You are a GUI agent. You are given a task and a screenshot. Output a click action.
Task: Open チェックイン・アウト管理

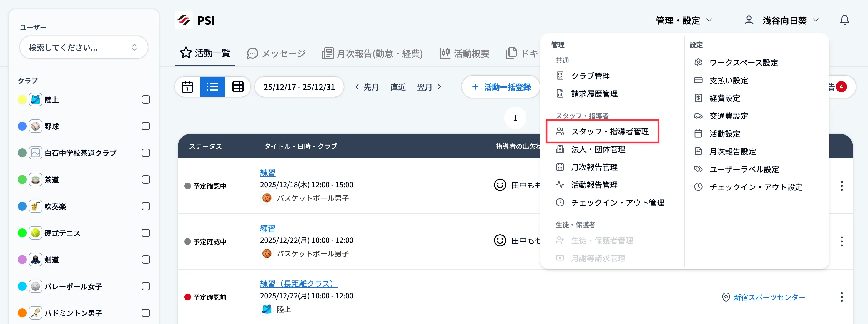coord(618,203)
